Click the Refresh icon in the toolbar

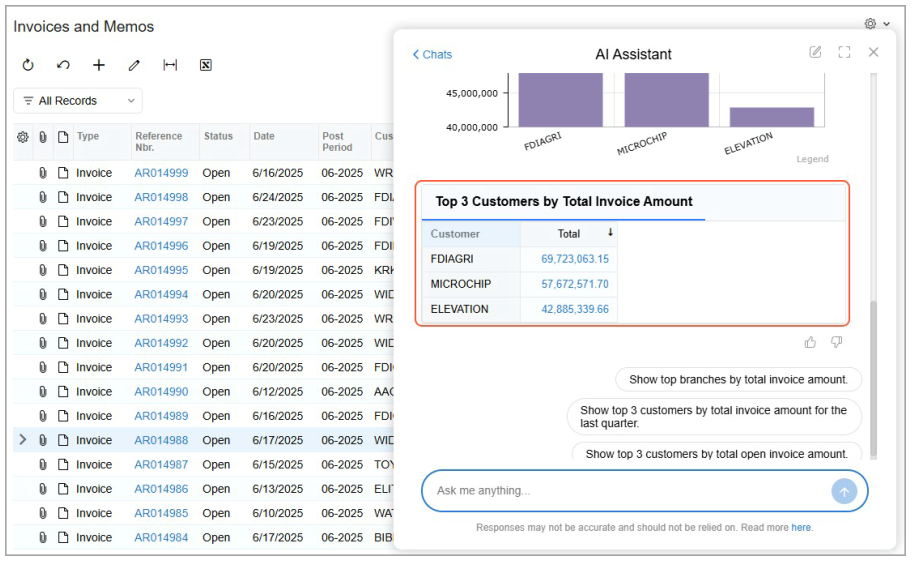(x=28, y=65)
